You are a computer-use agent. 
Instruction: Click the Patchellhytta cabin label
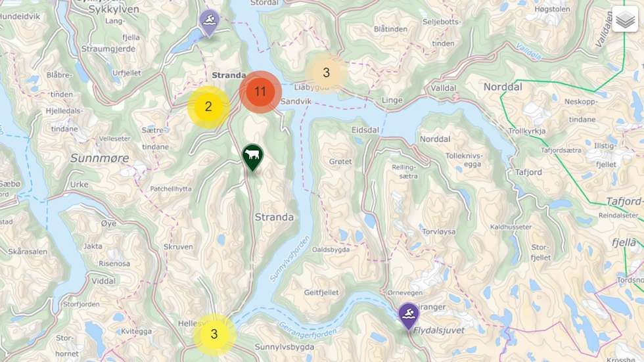click(170, 189)
